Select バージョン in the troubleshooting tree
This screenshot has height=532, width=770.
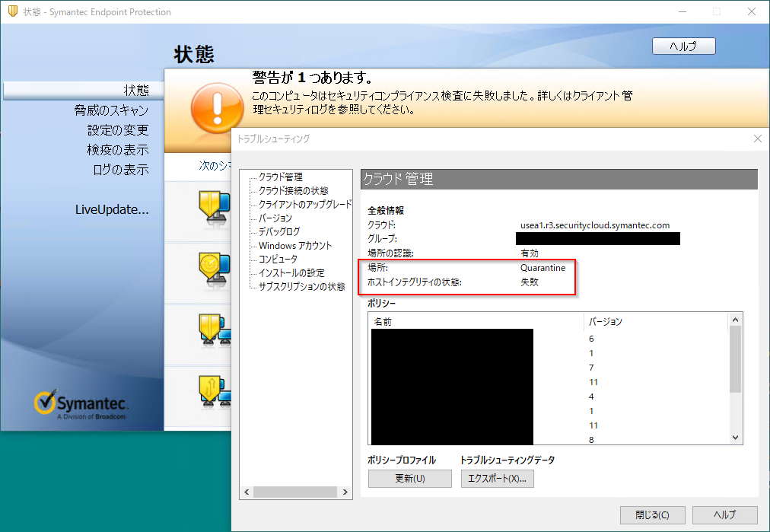click(x=275, y=218)
